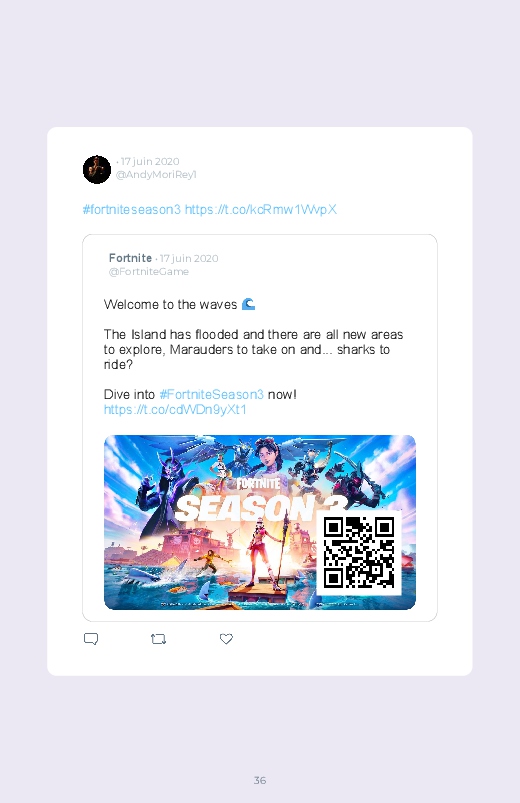Screen dimensions: 520x803
Task: Click the reply speech bubble icon
Action: (x=91, y=639)
